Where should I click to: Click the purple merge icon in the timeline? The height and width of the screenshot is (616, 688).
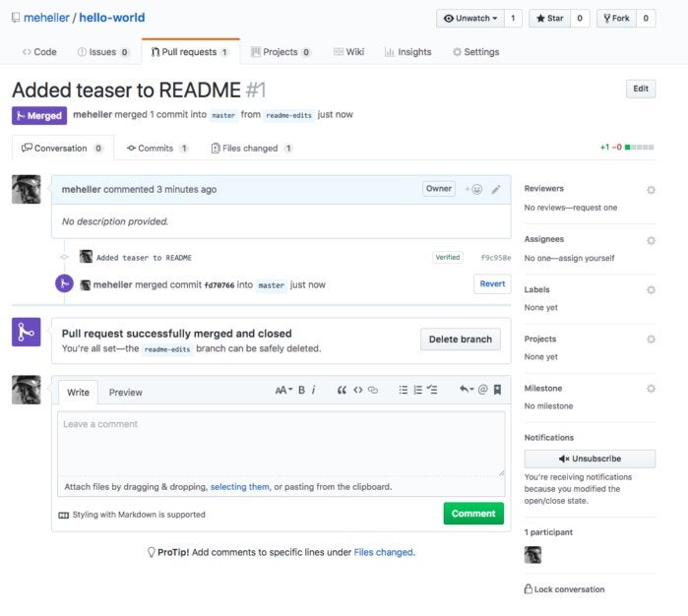point(64,283)
